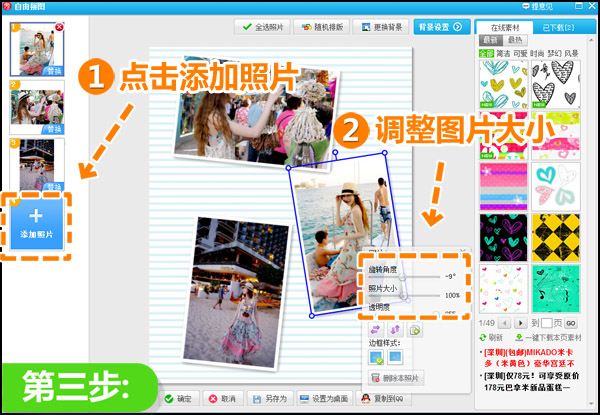Image resolution: width=600 pixels, height=415 pixels.
Task: Toggle 最新 sort filter
Action: 489,41
